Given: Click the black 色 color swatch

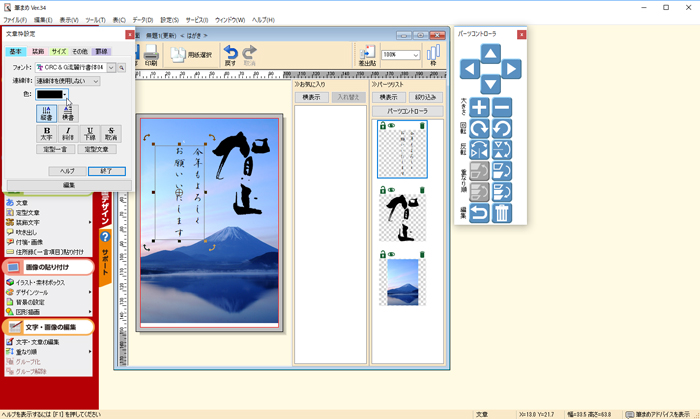Looking at the screenshot, I should tap(50, 94).
